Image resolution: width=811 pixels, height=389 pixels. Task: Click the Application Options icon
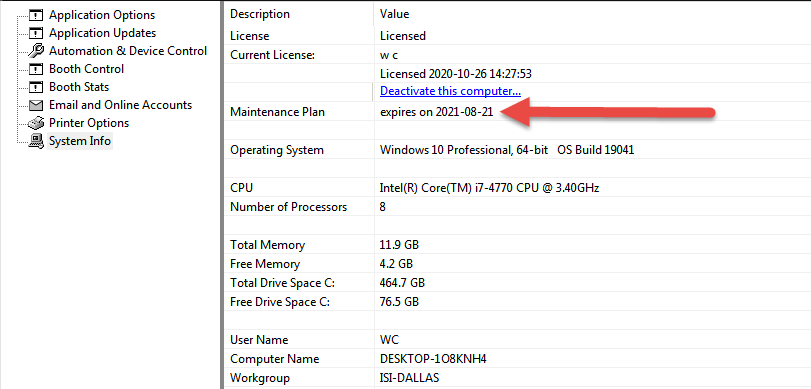[35, 15]
